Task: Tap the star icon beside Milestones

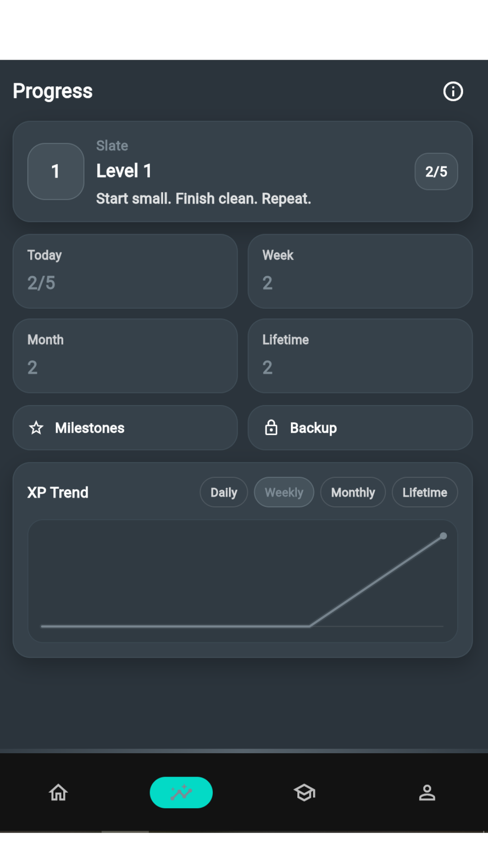Action: (x=37, y=428)
